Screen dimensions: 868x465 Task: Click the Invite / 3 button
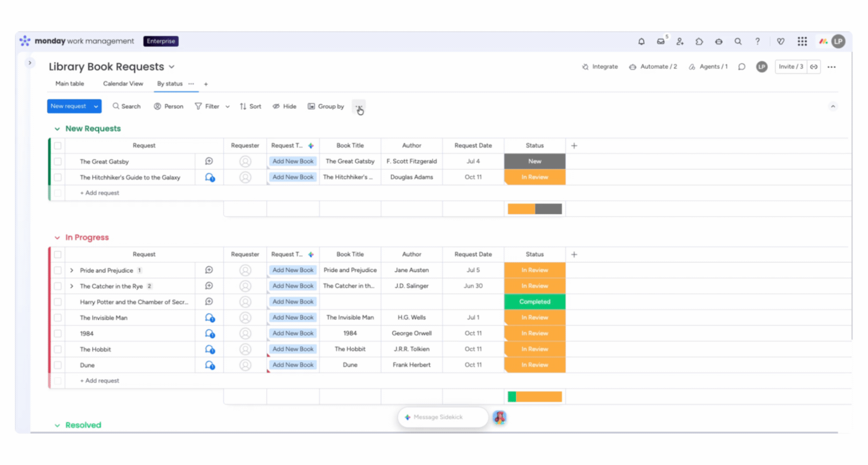click(x=791, y=67)
